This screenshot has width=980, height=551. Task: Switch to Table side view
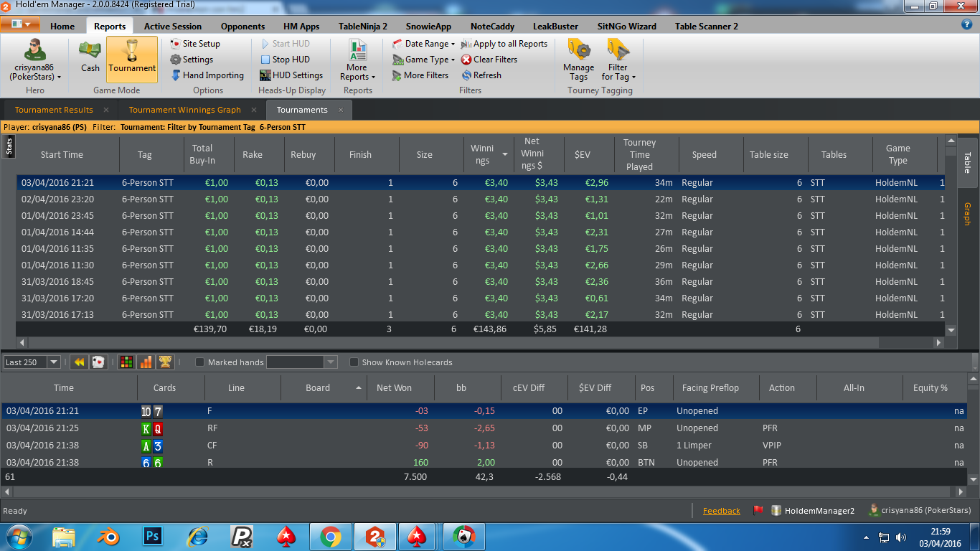[x=966, y=162]
